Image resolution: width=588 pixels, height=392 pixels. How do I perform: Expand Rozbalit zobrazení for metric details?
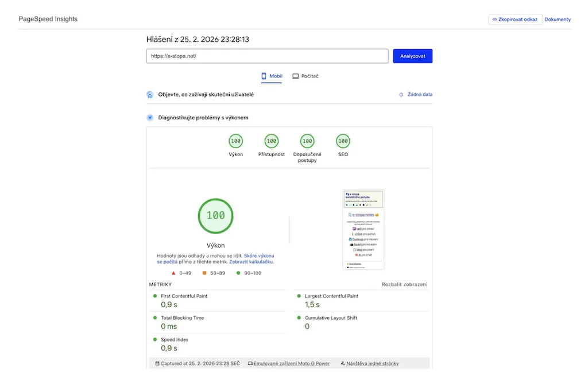click(x=405, y=284)
